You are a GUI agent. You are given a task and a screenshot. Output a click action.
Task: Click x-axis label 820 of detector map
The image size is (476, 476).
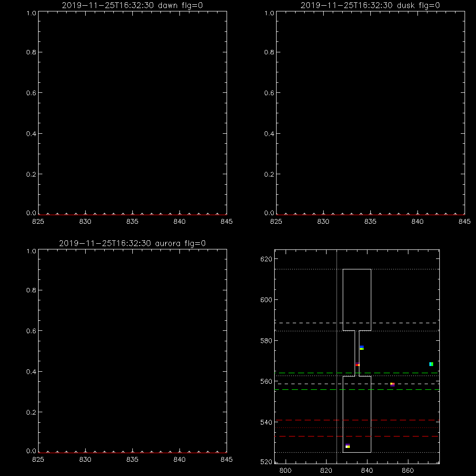(x=326, y=471)
